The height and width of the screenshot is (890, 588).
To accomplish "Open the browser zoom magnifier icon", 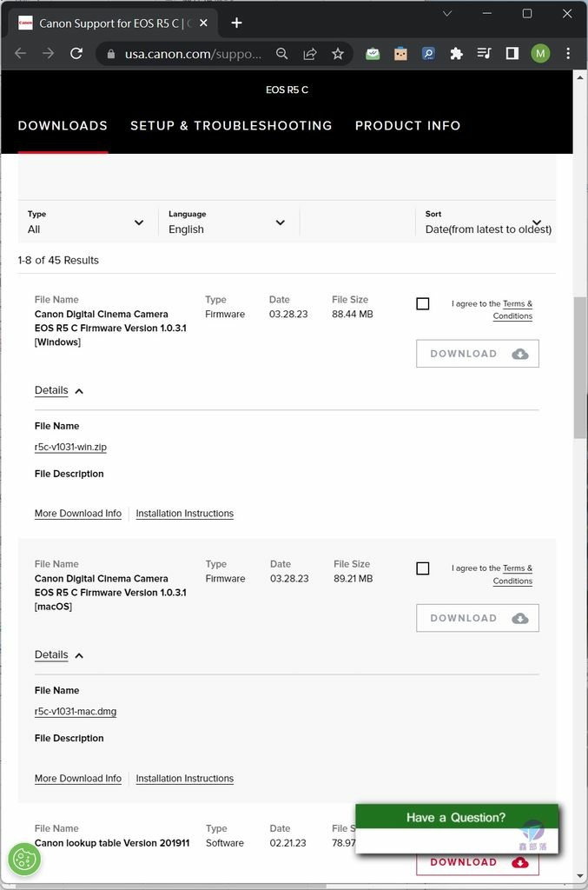I will pos(281,53).
